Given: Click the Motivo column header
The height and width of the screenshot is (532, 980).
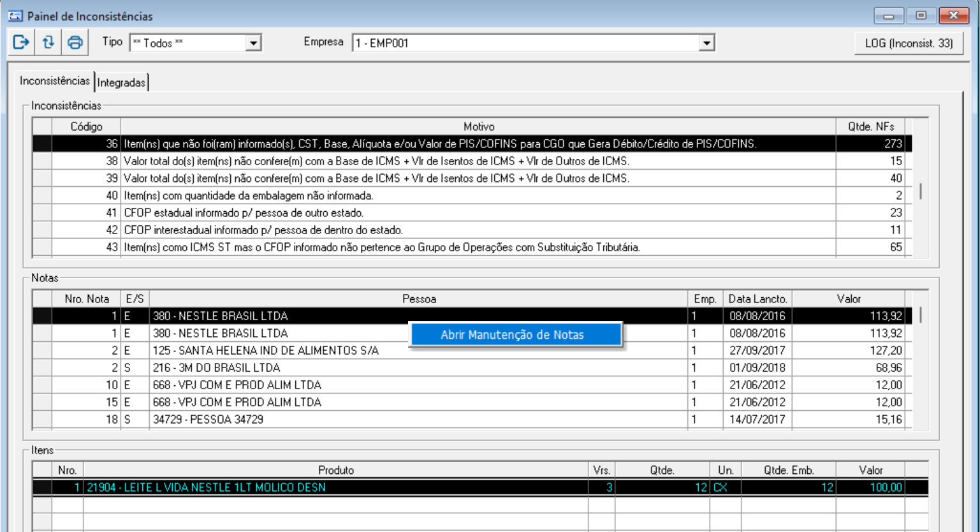Looking at the screenshot, I should pyautogui.click(x=479, y=126).
